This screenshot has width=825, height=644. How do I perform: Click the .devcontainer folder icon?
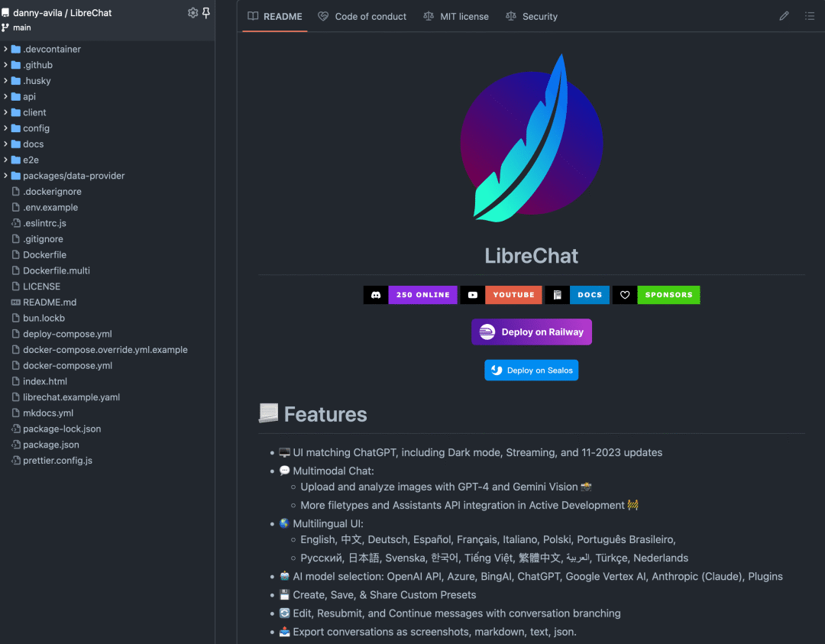(x=16, y=49)
